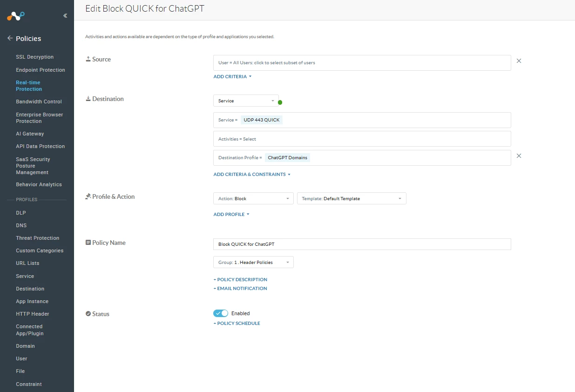Click the Activities = Select field

pyautogui.click(x=362, y=139)
